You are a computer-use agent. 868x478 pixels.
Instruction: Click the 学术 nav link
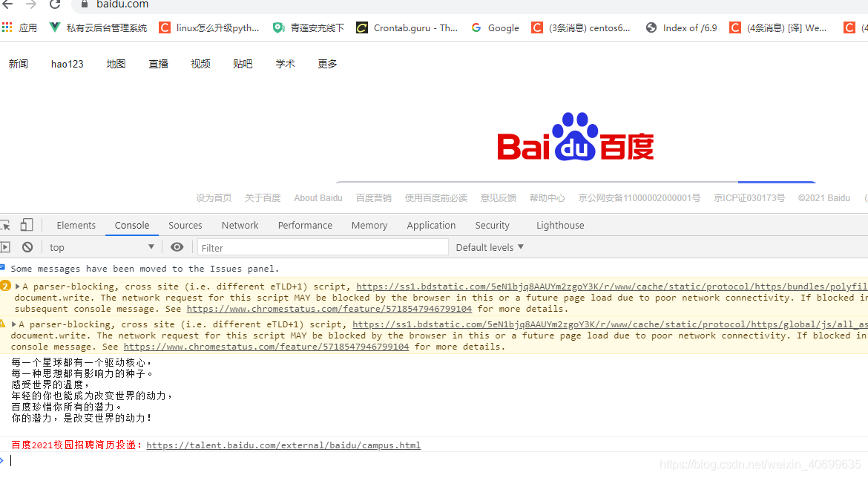(285, 65)
